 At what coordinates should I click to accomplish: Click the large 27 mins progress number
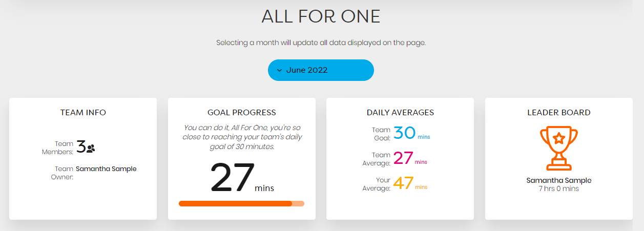tap(232, 178)
